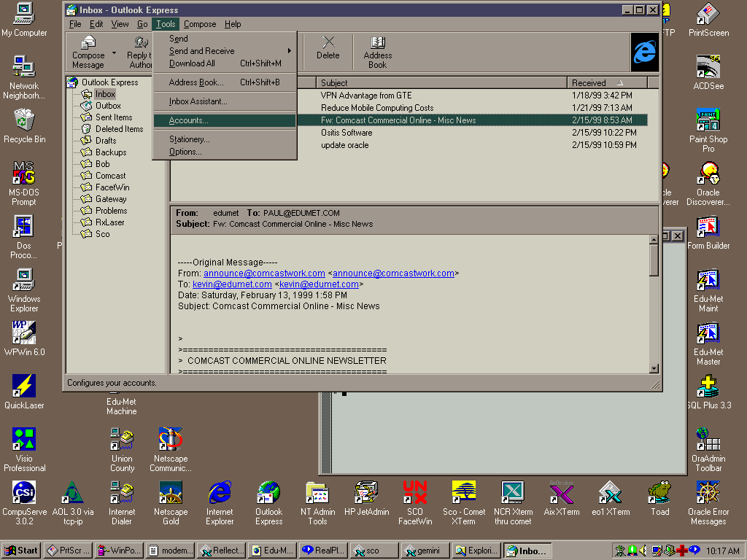This screenshot has width=747, height=560.
Task: Open the Network Neighborhood desktop icon
Action: (x=24, y=77)
